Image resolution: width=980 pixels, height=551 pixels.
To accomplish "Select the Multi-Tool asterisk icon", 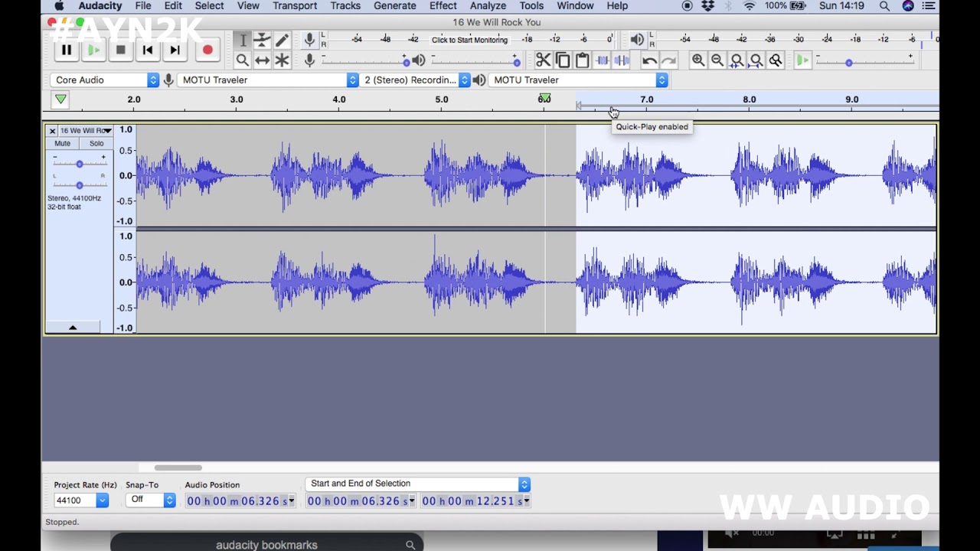I will click(x=282, y=60).
